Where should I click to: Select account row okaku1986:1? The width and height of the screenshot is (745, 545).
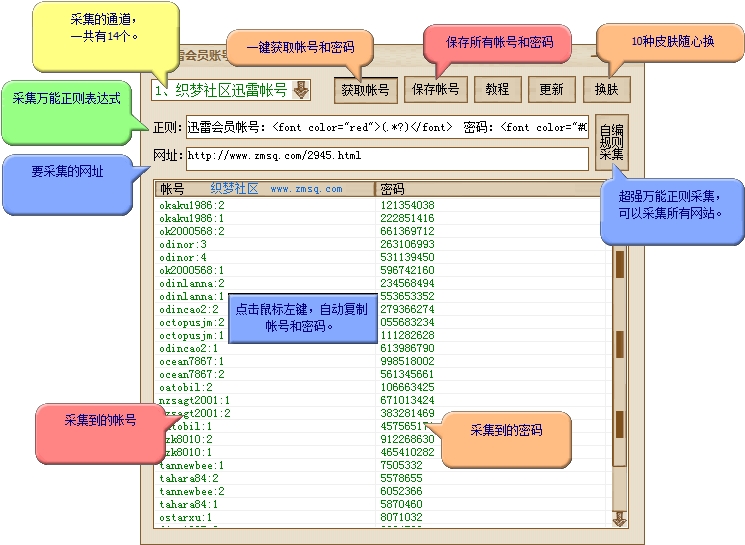(192, 218)
